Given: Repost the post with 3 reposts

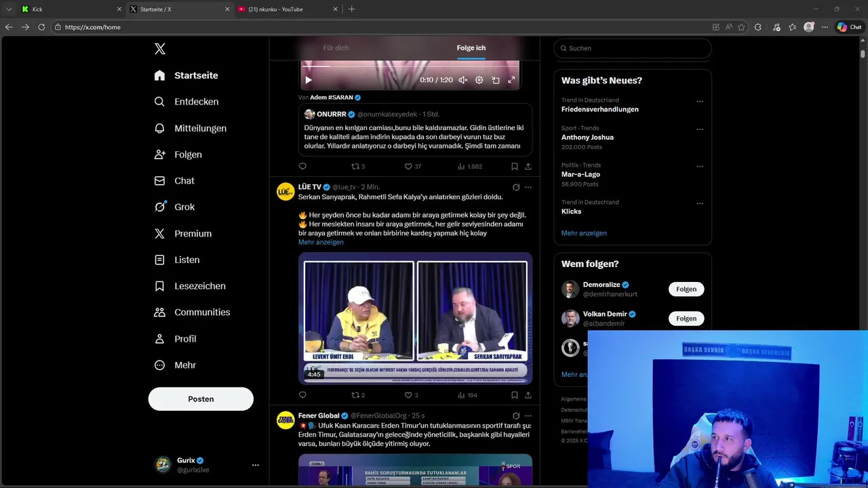Looking at the screenshot, I should 357,166.
